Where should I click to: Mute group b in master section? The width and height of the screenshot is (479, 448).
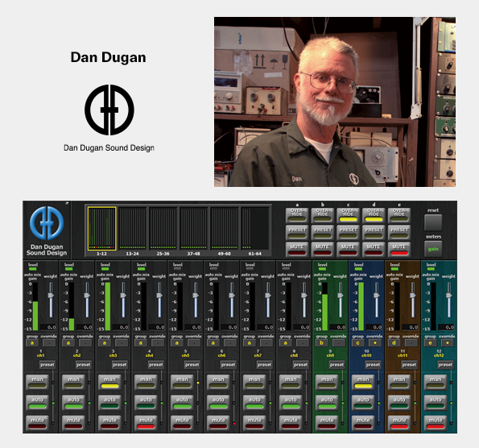tap(323, 249)
